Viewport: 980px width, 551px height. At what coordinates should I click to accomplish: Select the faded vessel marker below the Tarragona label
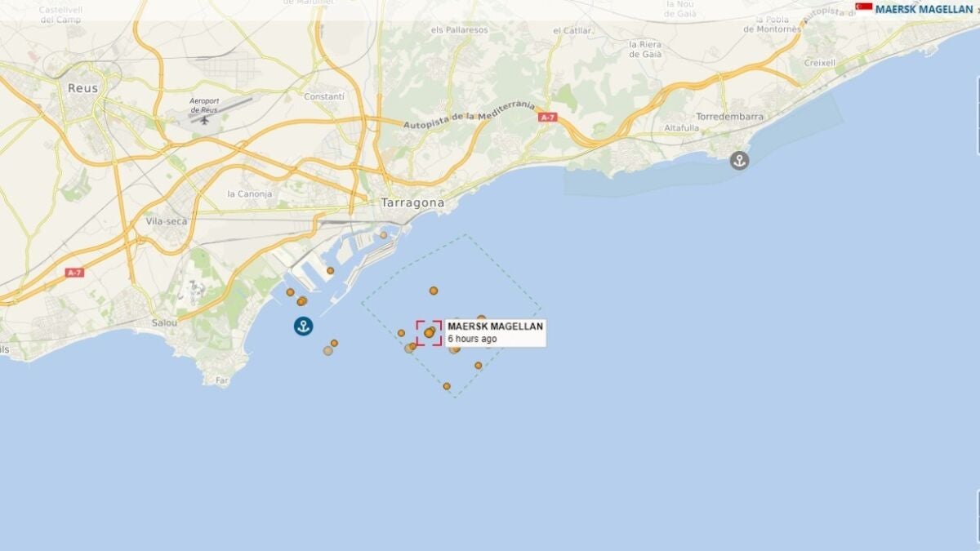(x=383, y=235)
